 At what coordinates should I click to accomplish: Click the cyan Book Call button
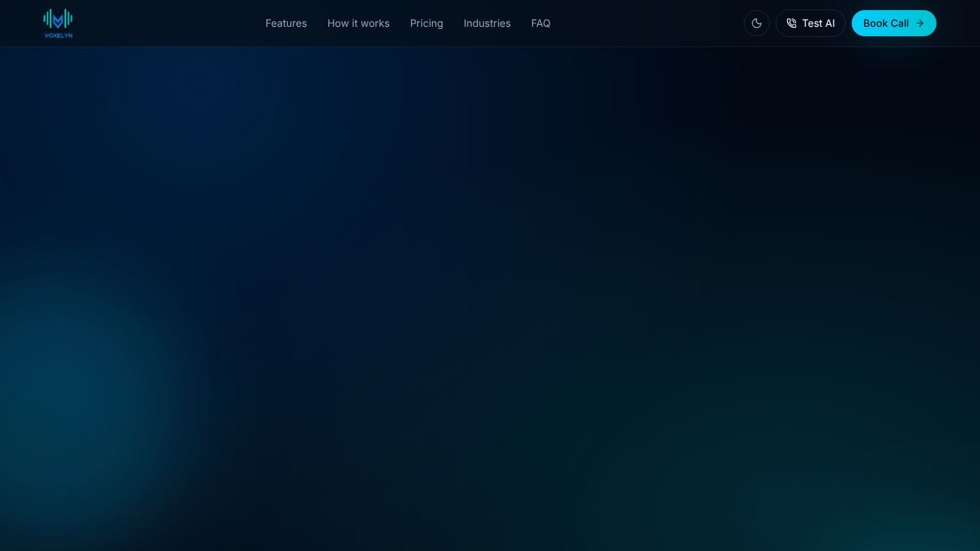[894, 23]
